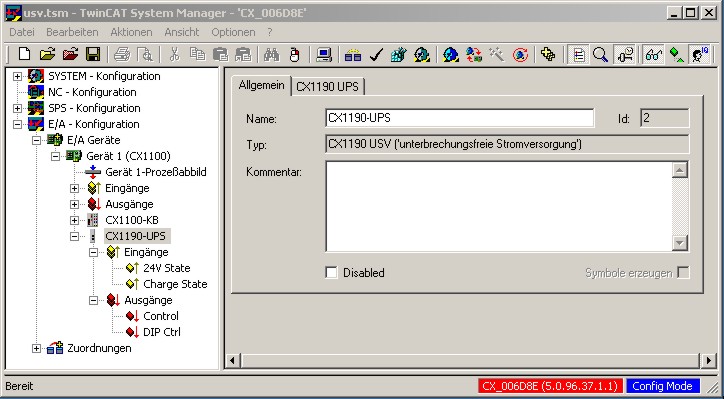Screen dimensions: 724x399
Task: Open the Ansicht menu
Action: pyautogui.click(x=181, y=32)
